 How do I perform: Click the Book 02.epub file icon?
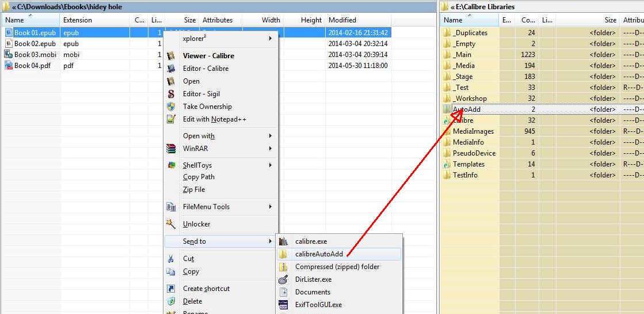pos(9,44)
